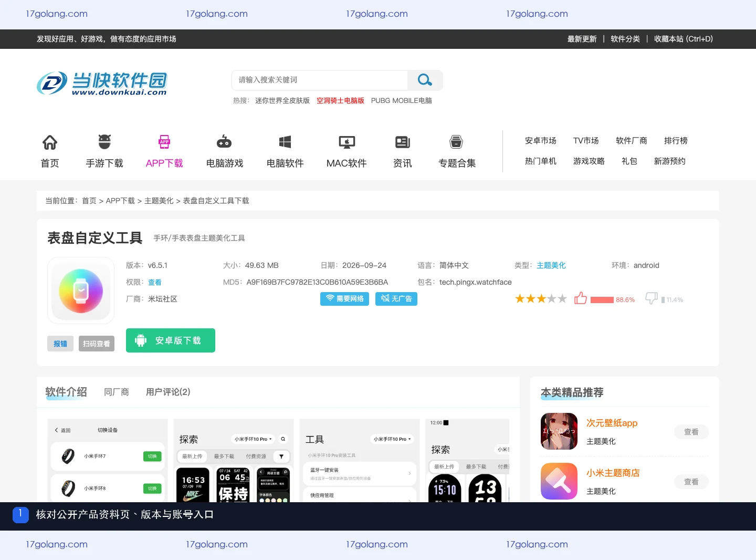
Task: Open 资讯 via the newspaper icon
Action: click(x=403, y=142)
